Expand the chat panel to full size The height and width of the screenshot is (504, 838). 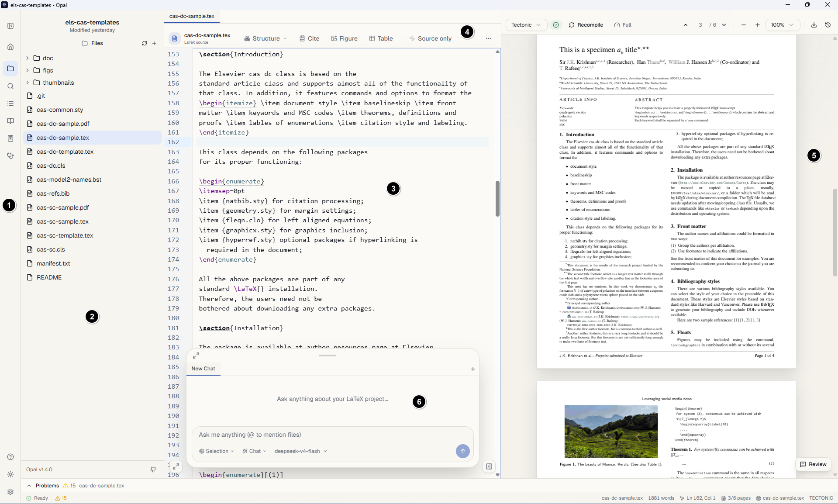[x=196, y=356]
